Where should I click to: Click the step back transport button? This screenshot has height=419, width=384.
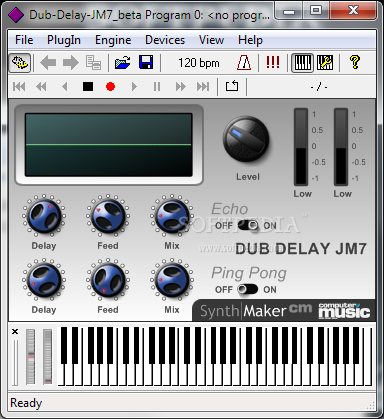pos(65,87)
